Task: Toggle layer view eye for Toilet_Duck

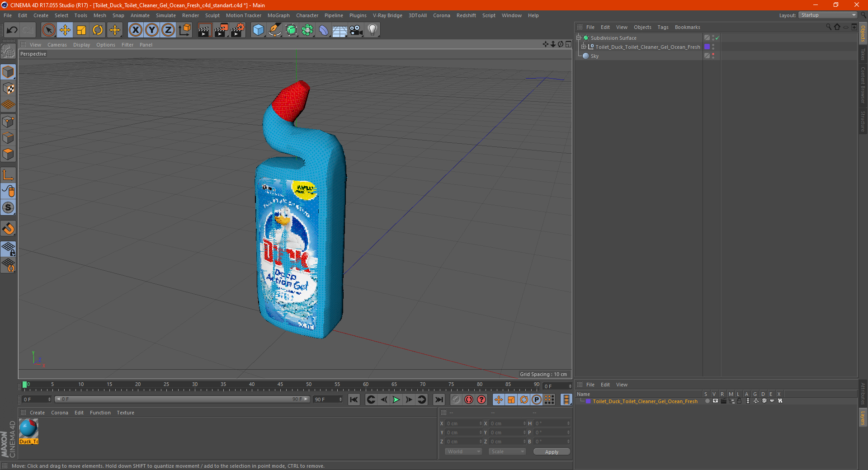Action: click(x=715, y=401)
